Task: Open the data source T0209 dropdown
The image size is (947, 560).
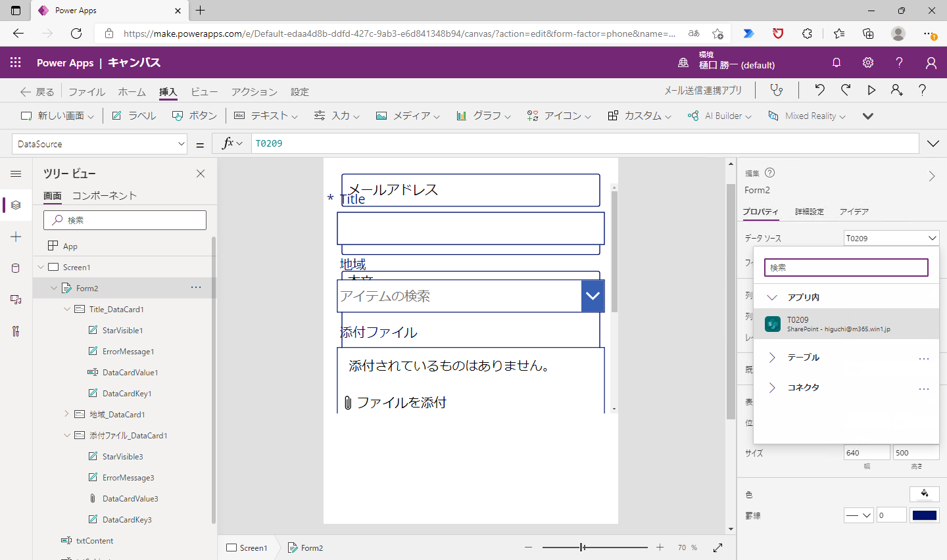Action: pyautogui.click(x=891, y=238)
